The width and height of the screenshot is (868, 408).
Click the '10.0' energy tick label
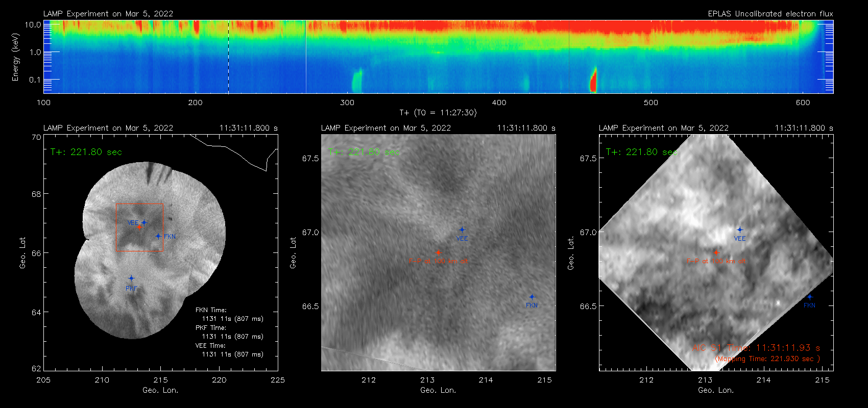33,24
